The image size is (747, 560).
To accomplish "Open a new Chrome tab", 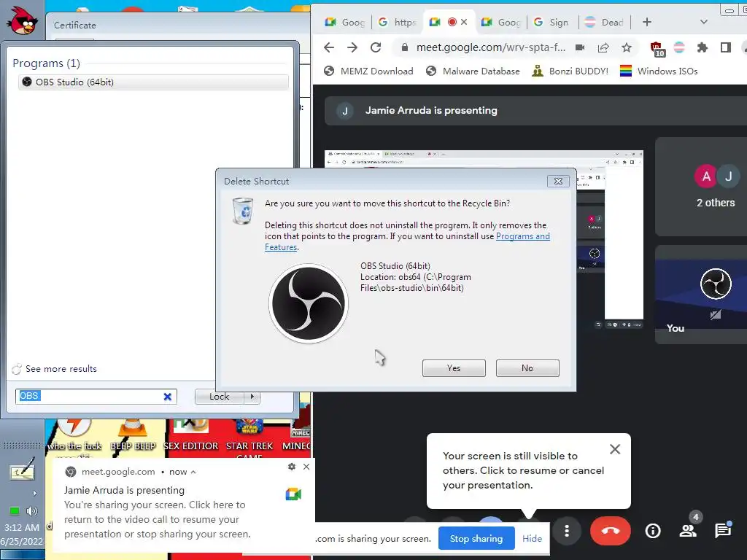I will tap(646, 22).
